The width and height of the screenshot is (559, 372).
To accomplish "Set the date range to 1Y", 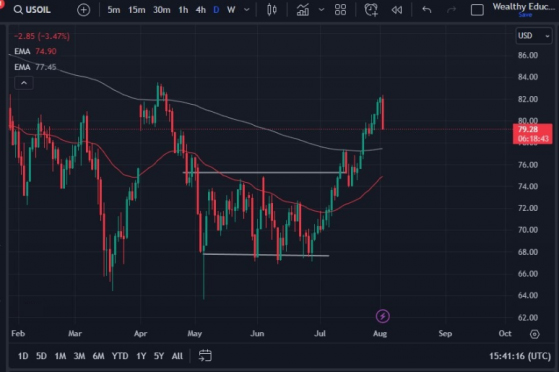I will [141, 356].
